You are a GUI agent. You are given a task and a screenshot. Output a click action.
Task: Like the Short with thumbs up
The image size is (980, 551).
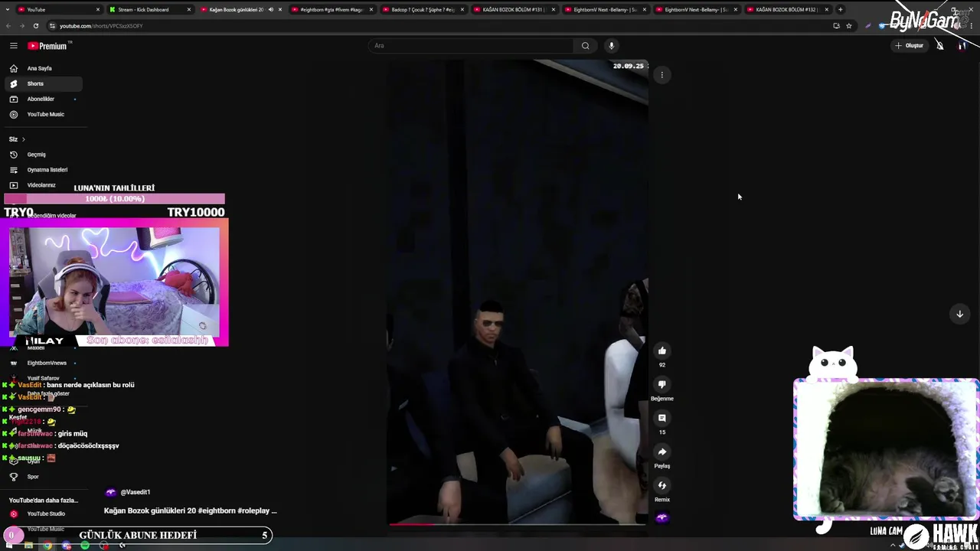pos(662,350)
